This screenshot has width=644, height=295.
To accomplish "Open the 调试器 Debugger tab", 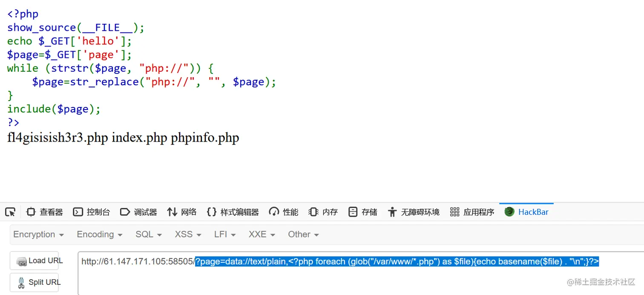I will tap(138, 212).
